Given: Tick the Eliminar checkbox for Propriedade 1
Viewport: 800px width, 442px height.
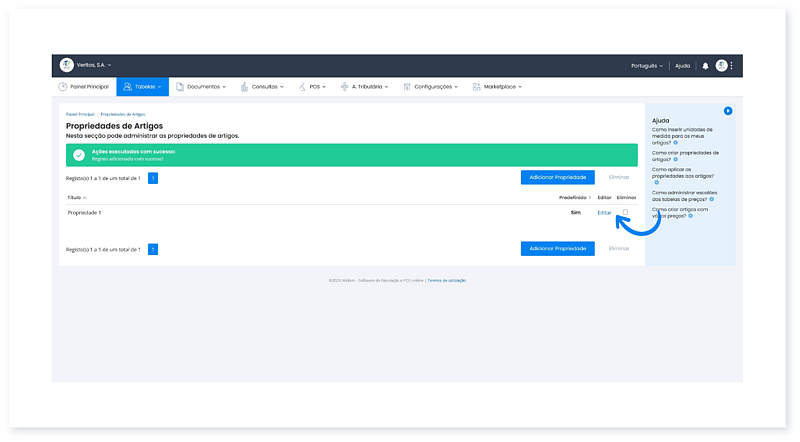Looking at the screenshot, I should tap(625, 212).
